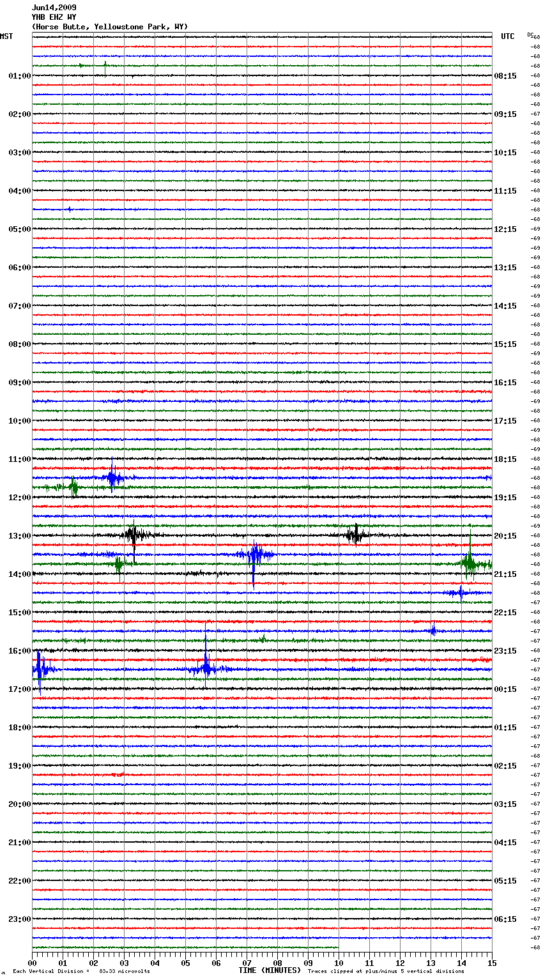This screenshot has width=543, height=980.
Task: Click the UTC time zone header
Action: click(x=508, y=36)
